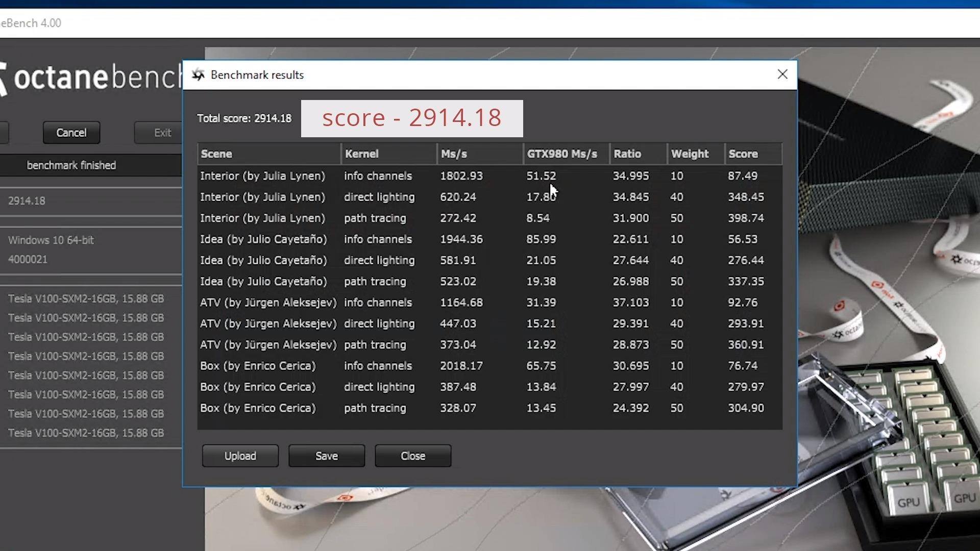The width and height of the screenshot is (980, 551).
Task: Select 'direct lighting' in the ATV row
Action: click(379, 323)
